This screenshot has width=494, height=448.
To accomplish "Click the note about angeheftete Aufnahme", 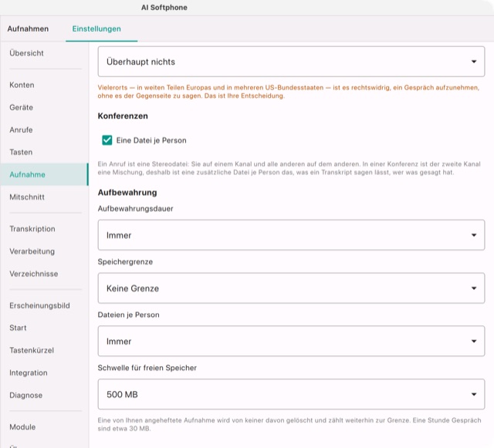I will 289,424.
